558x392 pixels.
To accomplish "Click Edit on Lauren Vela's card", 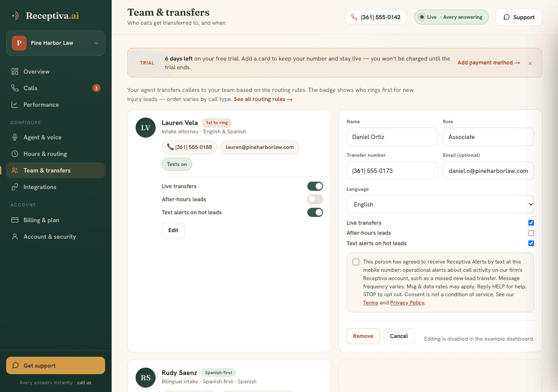I will pyautogui.click(x=173, y=230).
